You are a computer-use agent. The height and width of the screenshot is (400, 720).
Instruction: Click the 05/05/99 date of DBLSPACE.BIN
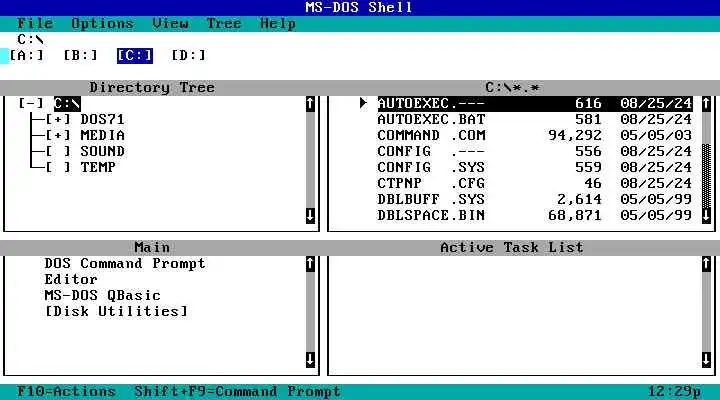[656, 215]
